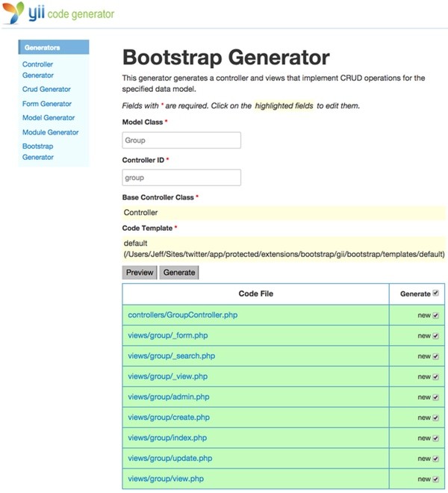The image size is (448, 493).
Task: Open the Module Generator link
Action: point(50,132)
